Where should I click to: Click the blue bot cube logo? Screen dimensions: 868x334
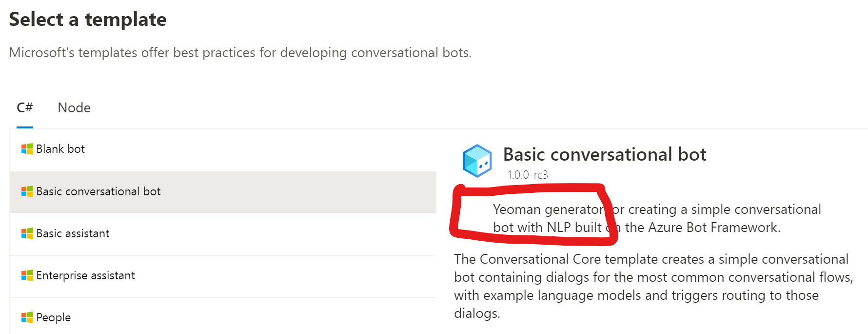pyautogui.click(x=476, y=161)
